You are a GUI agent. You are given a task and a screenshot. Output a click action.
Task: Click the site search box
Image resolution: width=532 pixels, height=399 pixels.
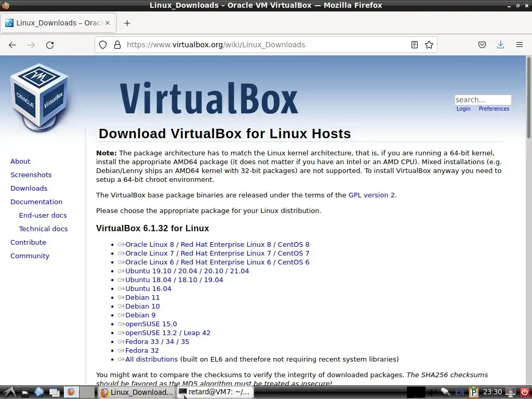[483, 100]
